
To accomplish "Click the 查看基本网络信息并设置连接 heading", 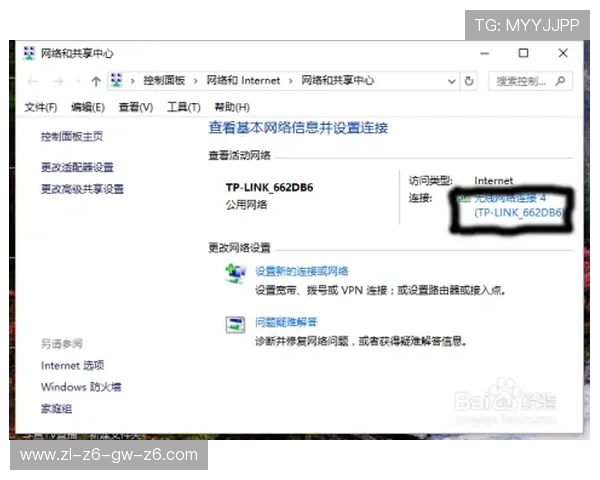I will pos(298,128).
